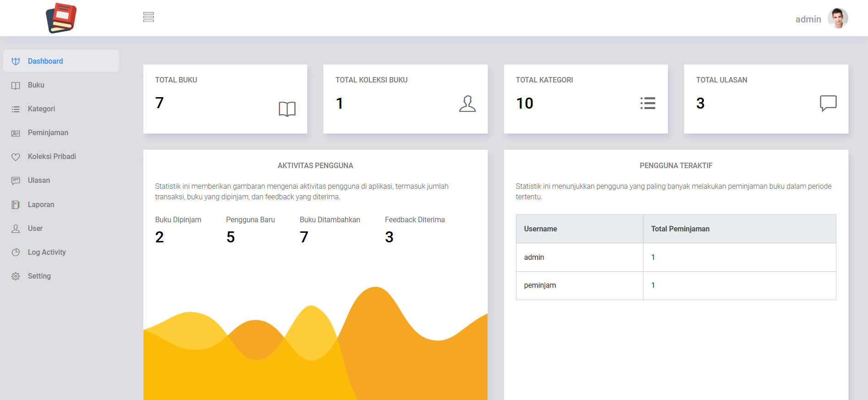Open the Laporan report page
Screen dimensions: 868x400
pos(41,205)
